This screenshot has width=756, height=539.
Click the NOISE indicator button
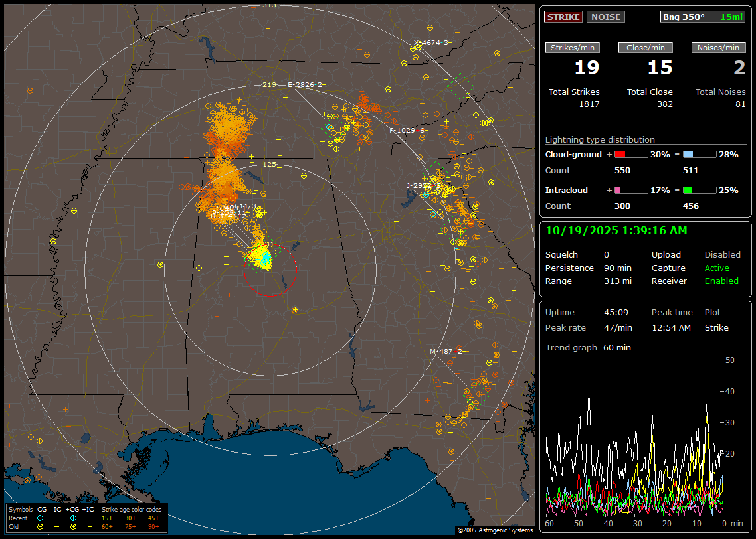pos(605,17)
